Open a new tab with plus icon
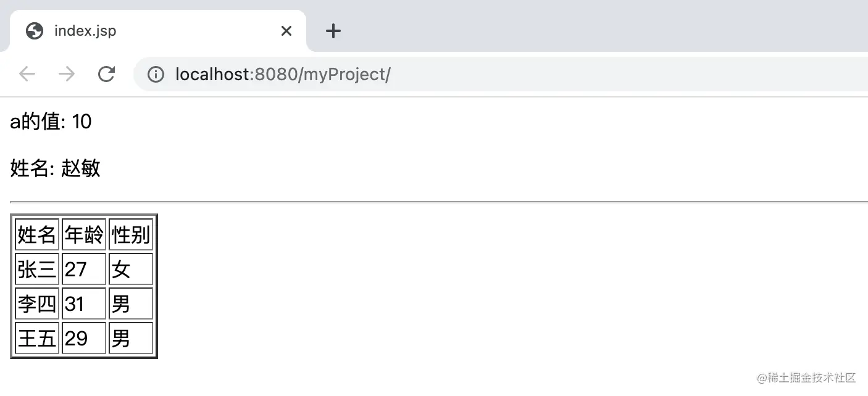Viewport: 868px width, 396px height. point(333,31)
